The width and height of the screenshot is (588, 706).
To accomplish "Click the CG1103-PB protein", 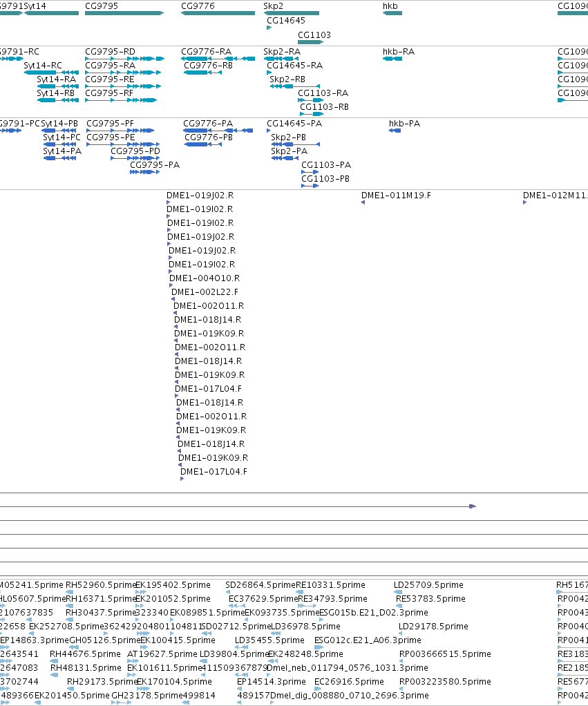I will [310, 186].
